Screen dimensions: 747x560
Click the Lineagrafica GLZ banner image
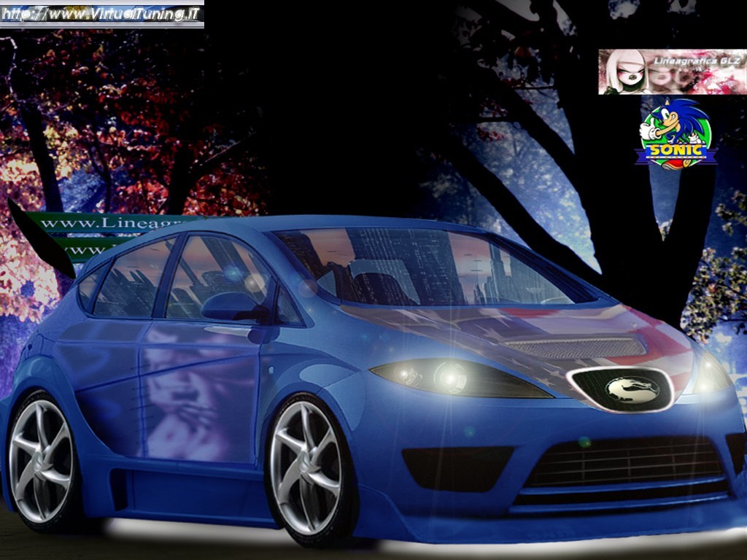(x=672, y=72)
